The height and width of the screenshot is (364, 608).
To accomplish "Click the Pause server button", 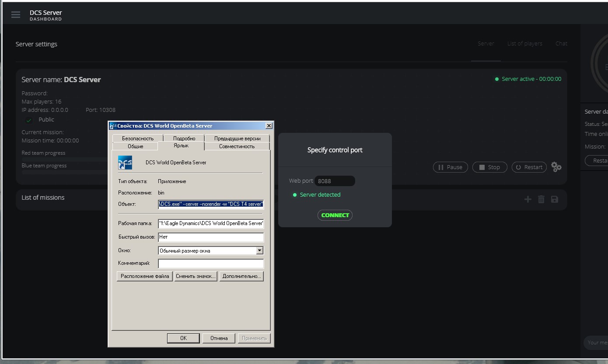I will pyautogui.click(x=450, y=167).
